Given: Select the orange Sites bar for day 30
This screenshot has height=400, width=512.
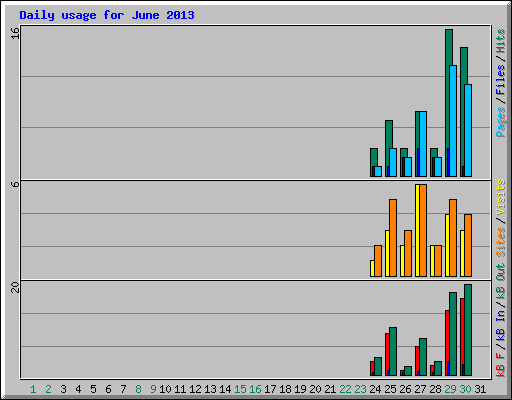Looking at the screenshot, I should pos(468,245).
